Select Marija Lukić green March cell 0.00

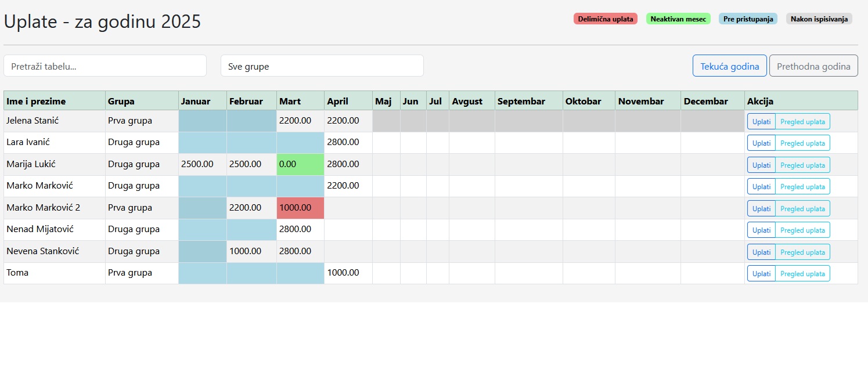300,164
